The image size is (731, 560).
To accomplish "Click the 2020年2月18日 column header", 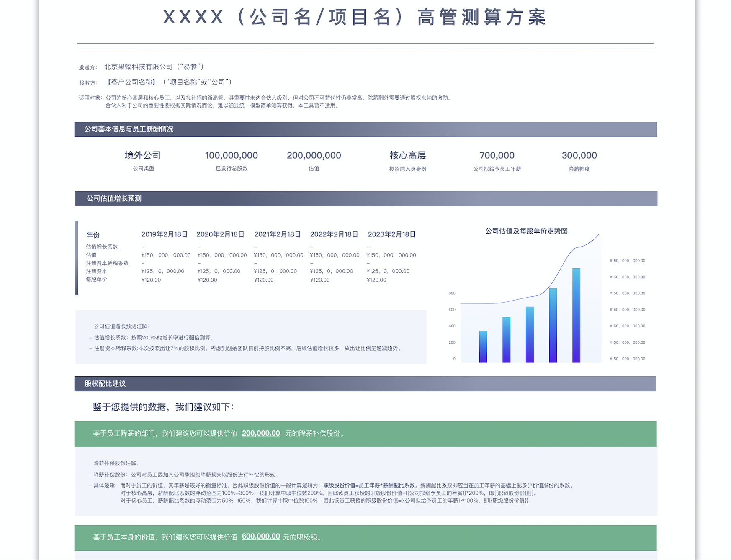I will point(220,234).
